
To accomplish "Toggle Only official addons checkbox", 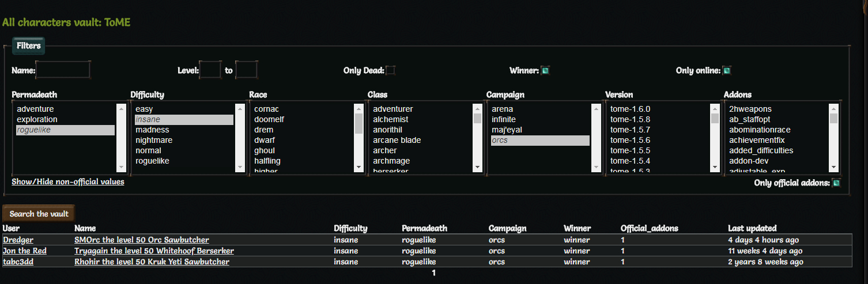I will tap(836, 183).
